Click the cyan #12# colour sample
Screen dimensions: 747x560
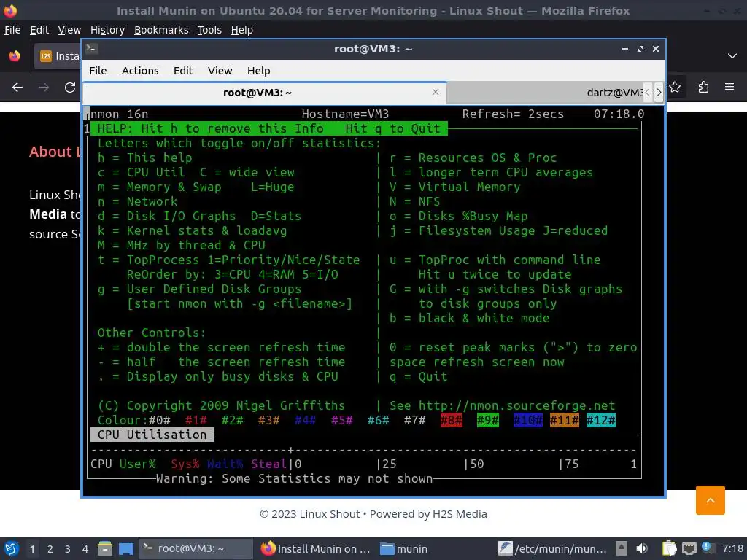(x=601, y=420)
